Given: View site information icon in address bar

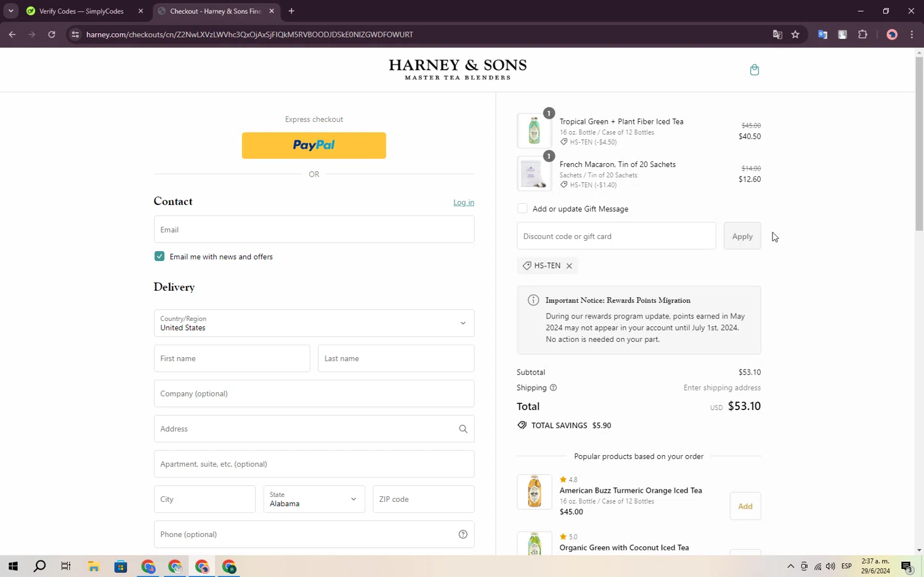Looking at the screenshot, I should click(x=75, y=34).
